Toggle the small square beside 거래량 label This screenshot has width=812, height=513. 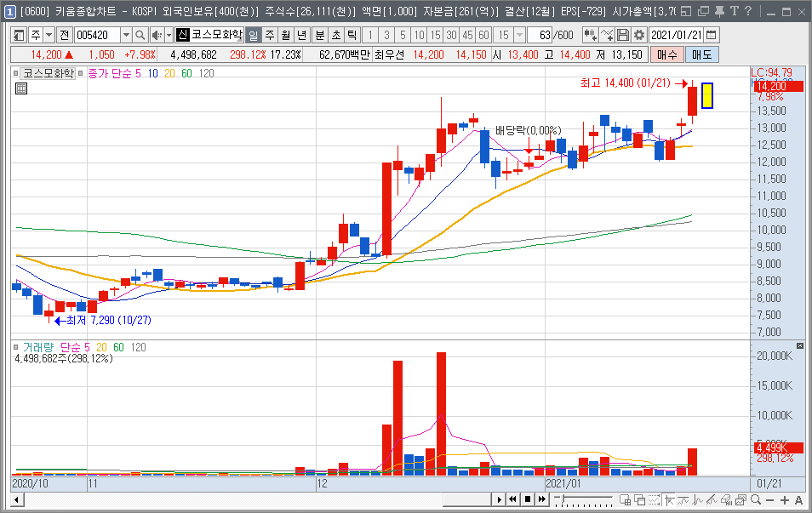[x=16, y=347]
